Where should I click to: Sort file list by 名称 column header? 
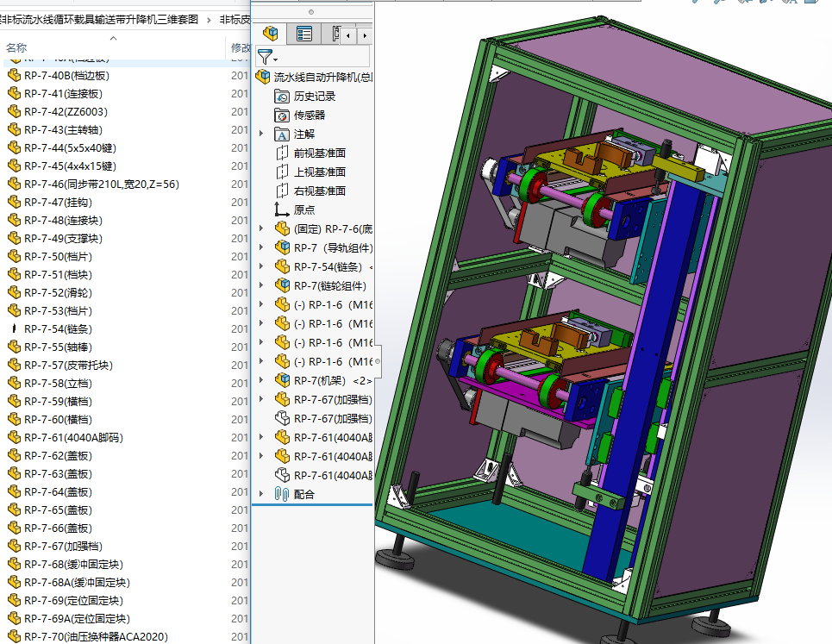[x=16, y=47]
